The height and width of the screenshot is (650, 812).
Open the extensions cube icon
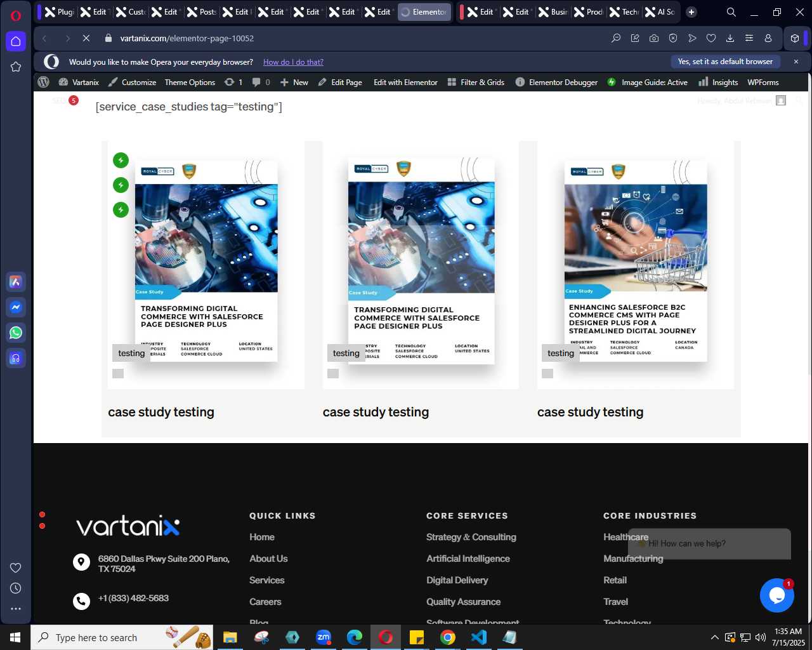pos(795,38)
